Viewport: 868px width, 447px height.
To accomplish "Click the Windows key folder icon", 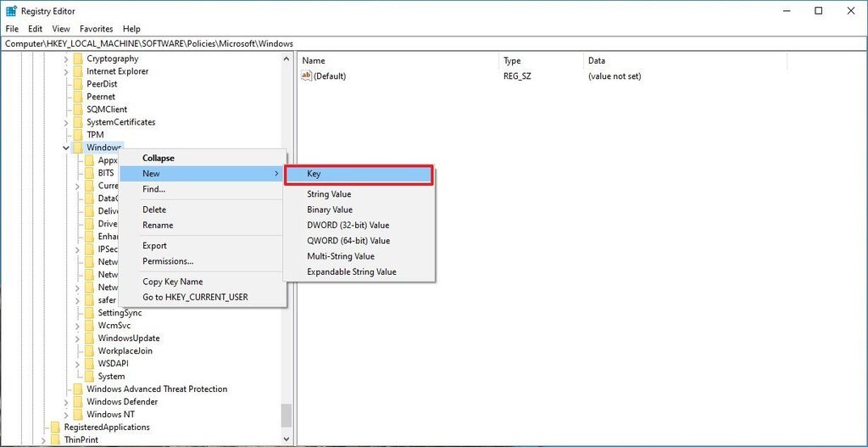I will (77, 148).
